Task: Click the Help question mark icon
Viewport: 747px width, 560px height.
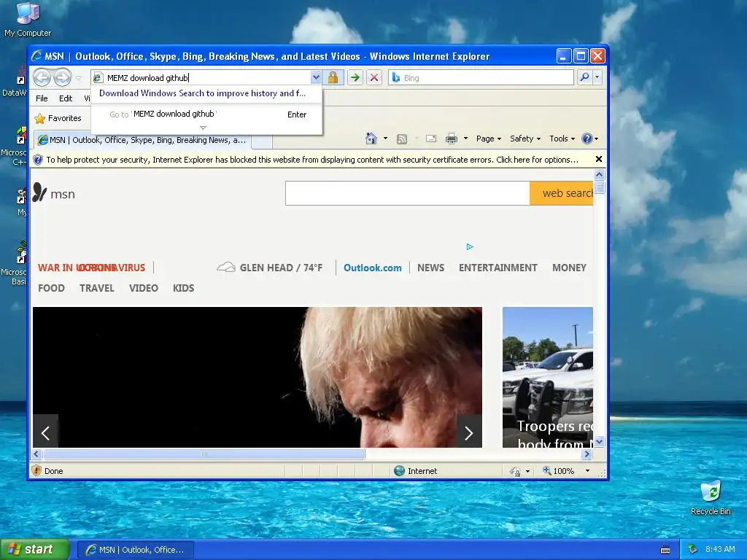Action: click(587, 139)
